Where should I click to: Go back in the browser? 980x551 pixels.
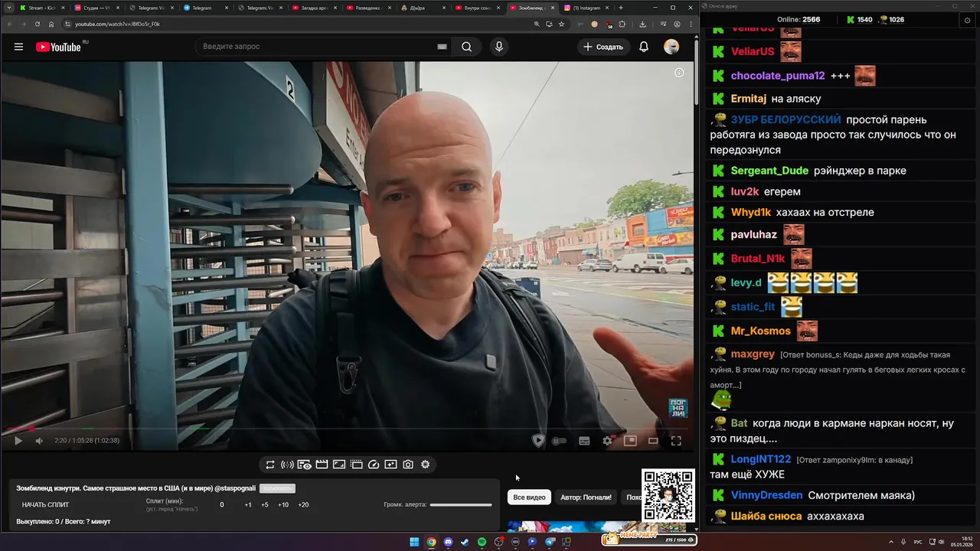click(8, 24)
